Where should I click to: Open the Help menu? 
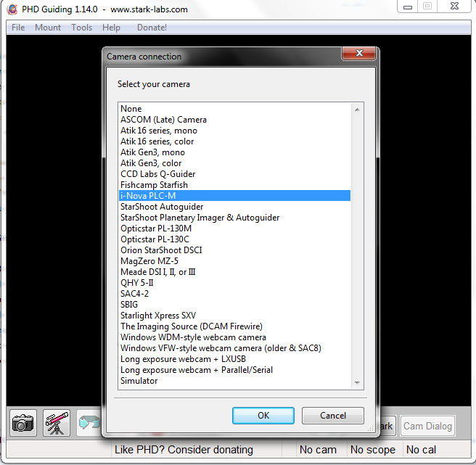pyautogui.click(x=111, y=28)
